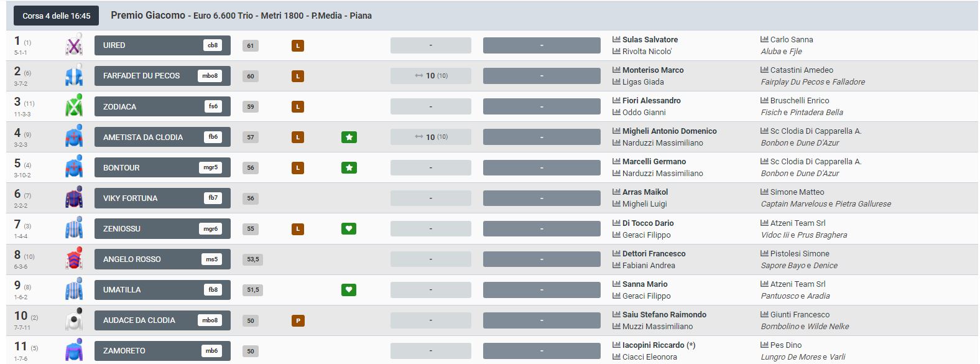The height and width of the screenshot is (364, 980).
Task: Open the owner link Giunti Francesco
Action: [800, 314]
